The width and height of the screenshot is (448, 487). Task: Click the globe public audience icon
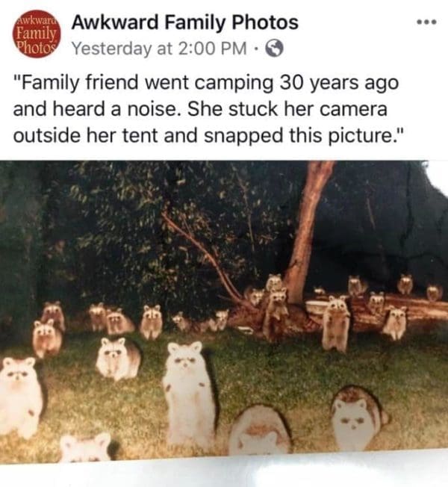[x=275, y=49]
